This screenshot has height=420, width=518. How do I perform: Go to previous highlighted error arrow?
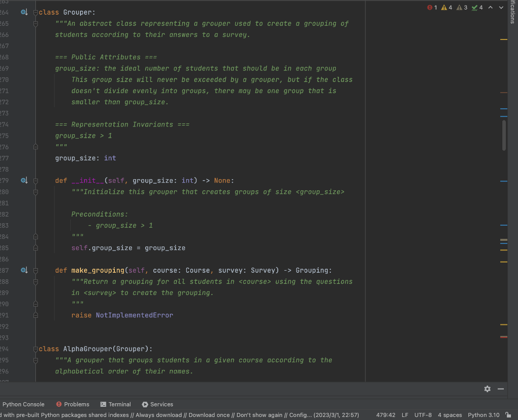pyautogui.click(x=491, y=8)
